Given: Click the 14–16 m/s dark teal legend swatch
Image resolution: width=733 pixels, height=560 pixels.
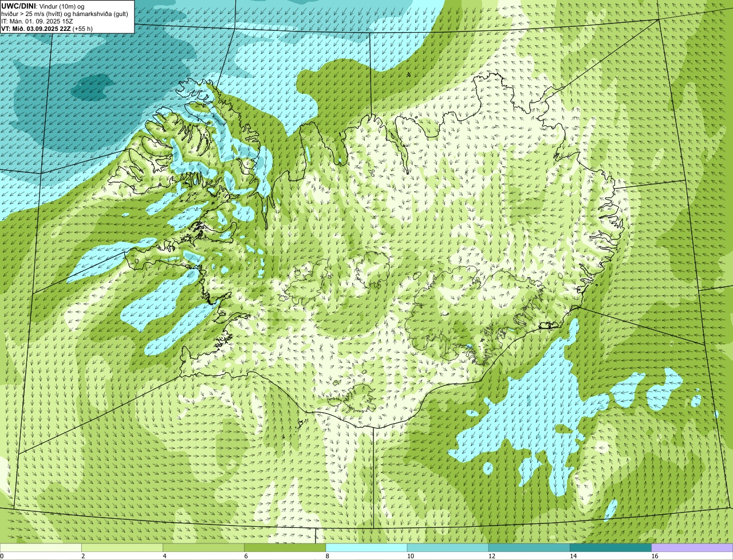Looking at the screenshot, I should (610, 548).
